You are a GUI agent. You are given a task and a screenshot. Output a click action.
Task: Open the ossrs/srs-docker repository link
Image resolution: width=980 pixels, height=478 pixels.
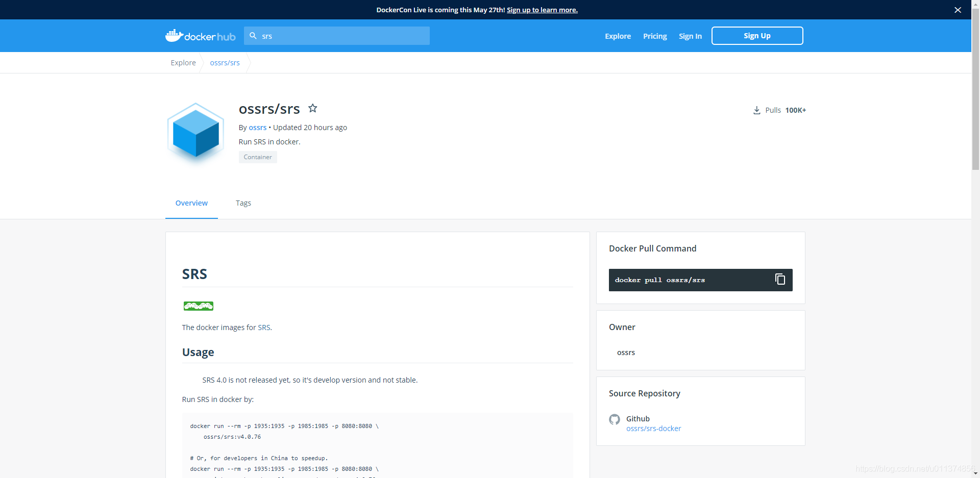tap(653, 429)
